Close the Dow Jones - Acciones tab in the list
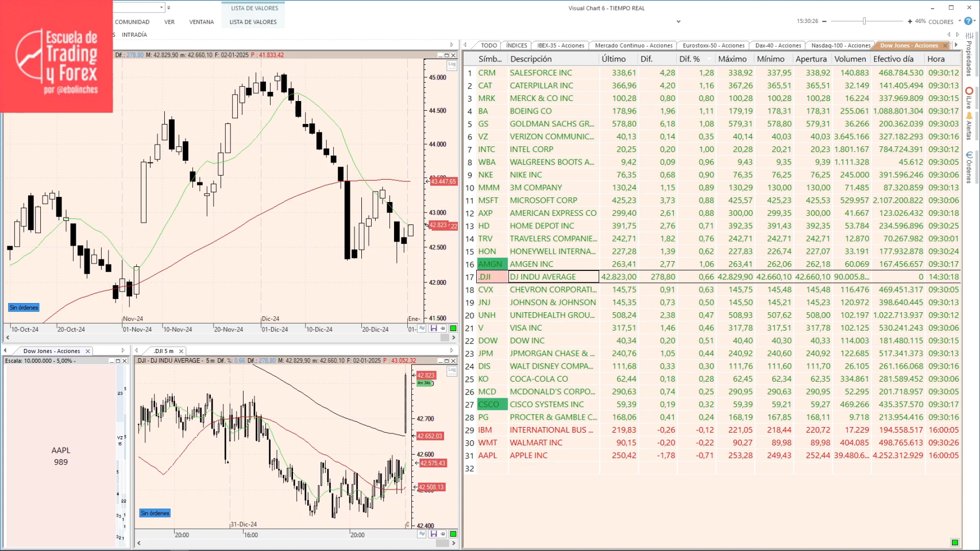The width and height of the screenshot is (980, 551). coord(945,46)
